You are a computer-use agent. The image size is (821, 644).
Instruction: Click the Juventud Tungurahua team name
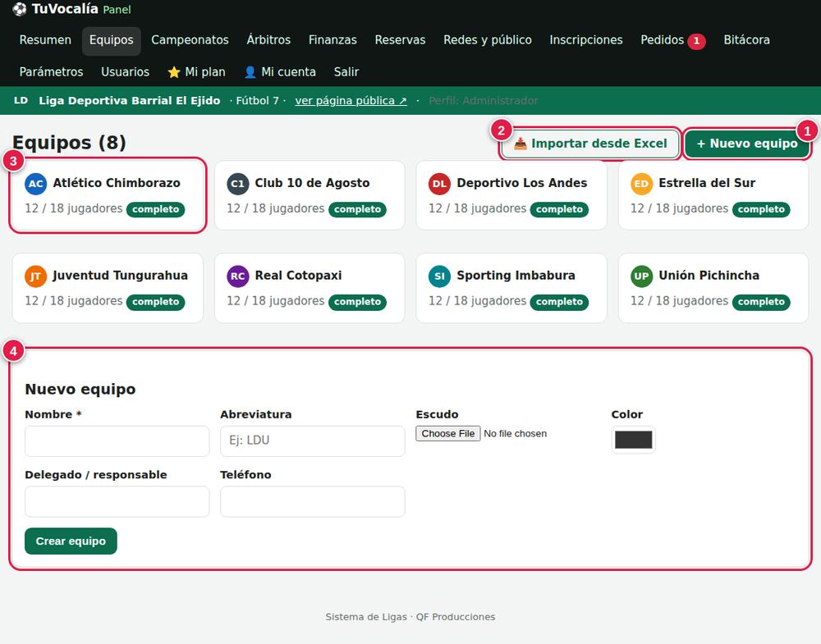point(120,276)
